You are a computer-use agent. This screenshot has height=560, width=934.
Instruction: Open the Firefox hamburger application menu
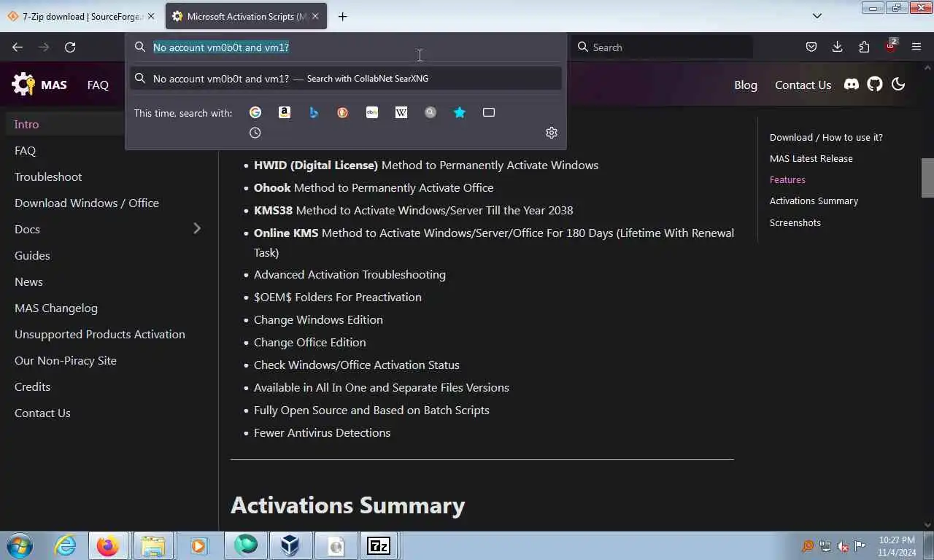[x=916, y=47]
